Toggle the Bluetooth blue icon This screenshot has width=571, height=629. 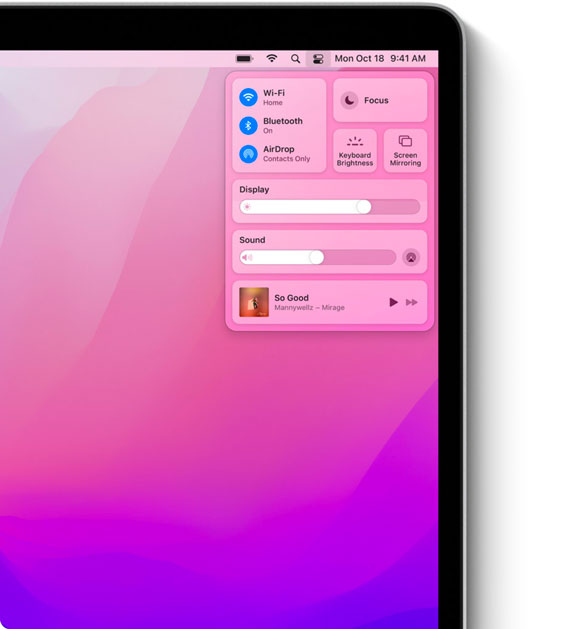pyautogui.click(x=248, y=126)
